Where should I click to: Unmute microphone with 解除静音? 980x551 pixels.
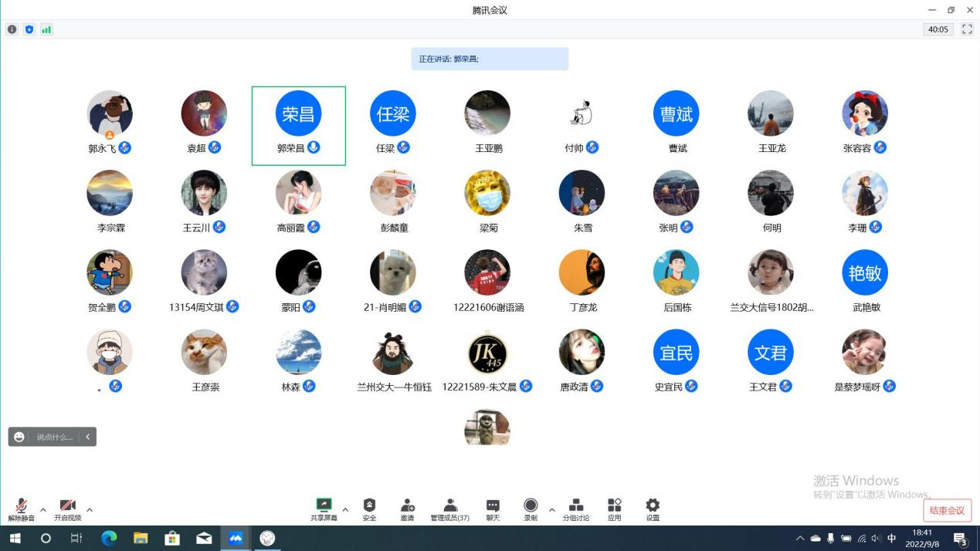[x=21, y=509]
